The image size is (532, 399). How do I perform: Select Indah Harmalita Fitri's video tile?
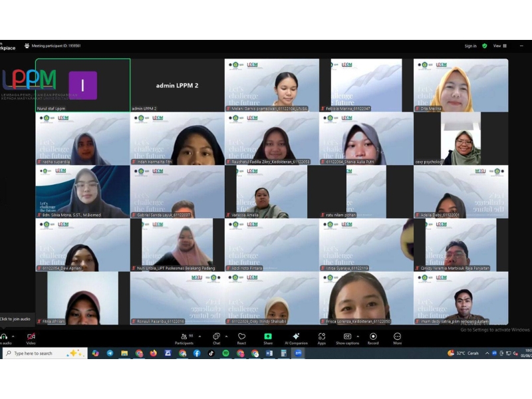(177, 138)
